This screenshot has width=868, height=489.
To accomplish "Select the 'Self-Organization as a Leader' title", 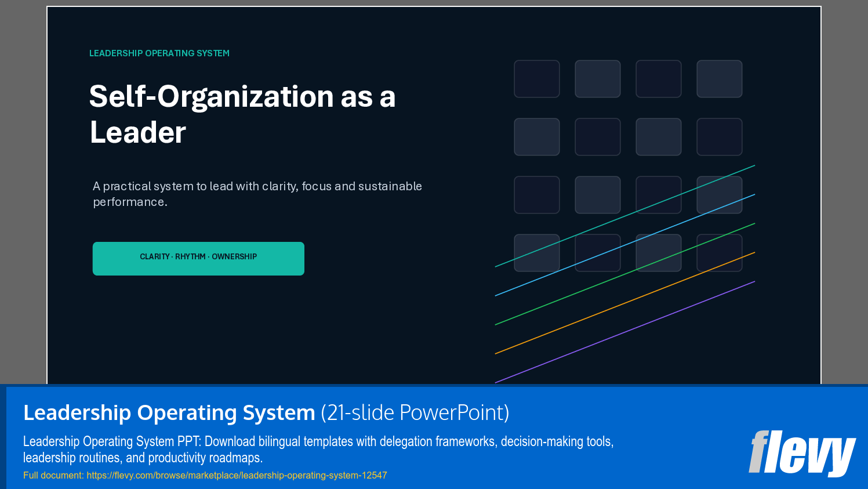I will point(242,114).
